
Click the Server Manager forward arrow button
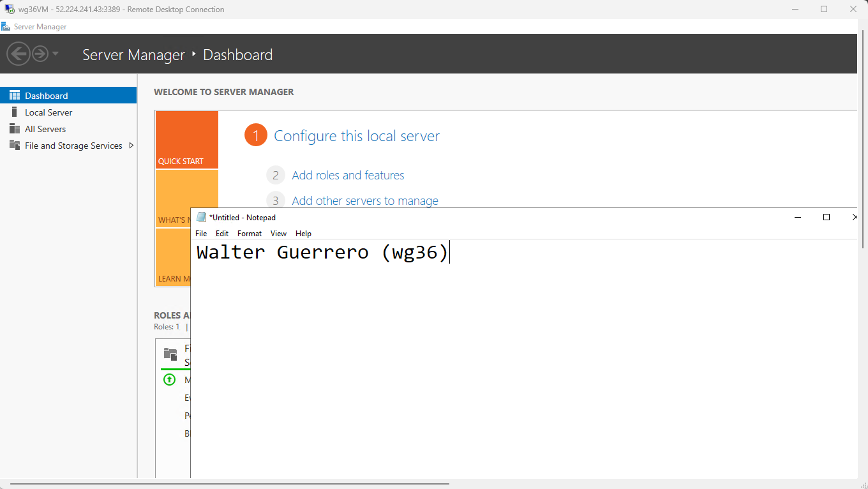[x=40, y=54]
